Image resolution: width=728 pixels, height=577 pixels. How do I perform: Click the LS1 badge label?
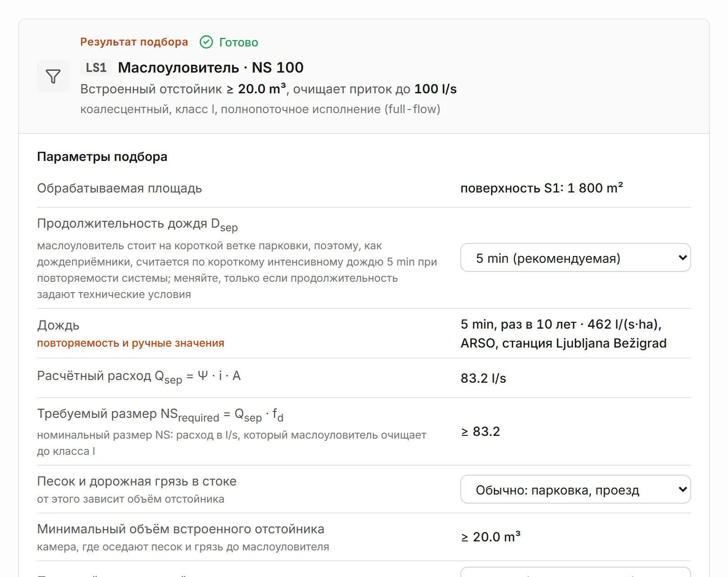[x=96, y=68]
